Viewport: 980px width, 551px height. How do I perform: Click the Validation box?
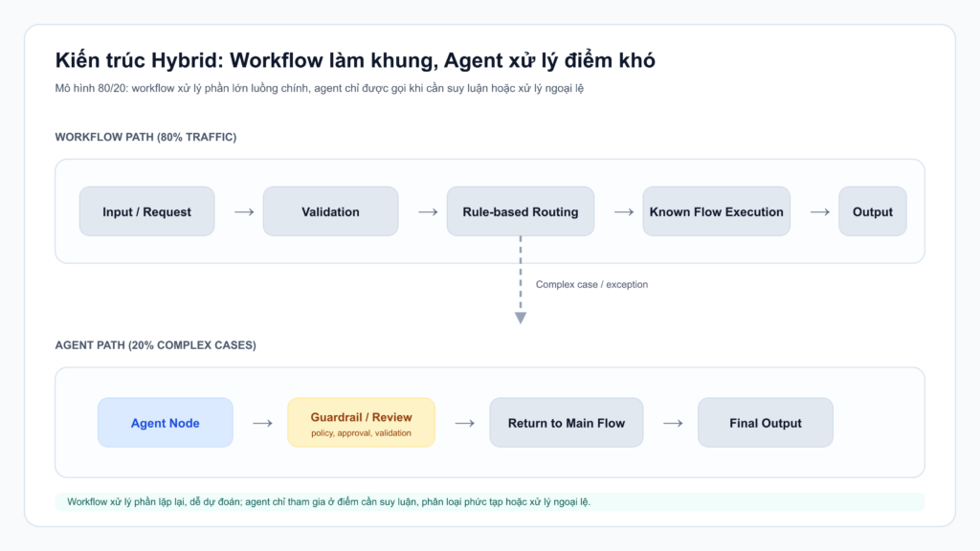tap(330, 210)
